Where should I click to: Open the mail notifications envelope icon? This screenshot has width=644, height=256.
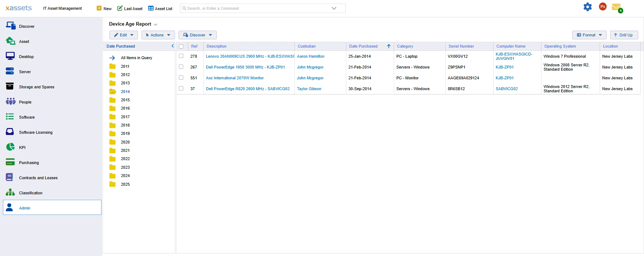616,7
